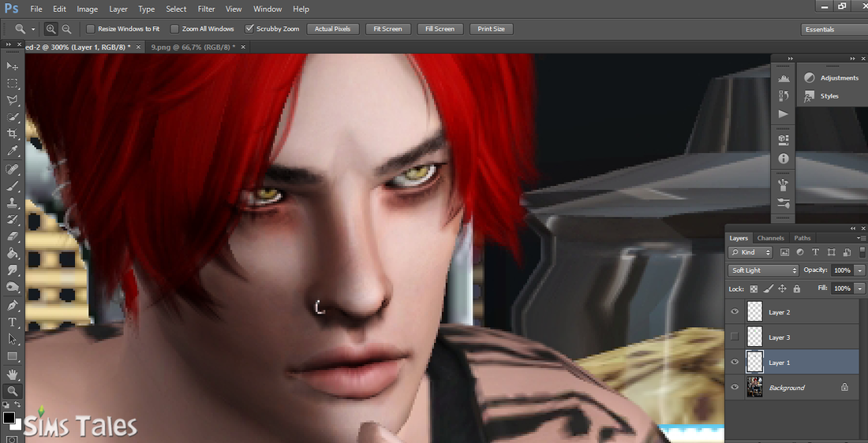The width and height of the screenshot is (868, 443).
Task: Open the Fill slider dropdown arrow
Action: [859, 289]
